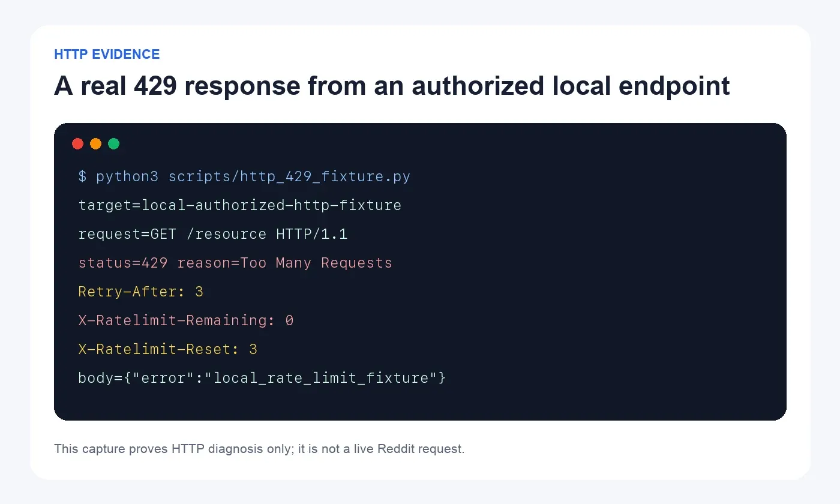Screen dimensions: 840x504
Task: Click the green maximize dot in terminal
Action: click(x=113, y=143)
